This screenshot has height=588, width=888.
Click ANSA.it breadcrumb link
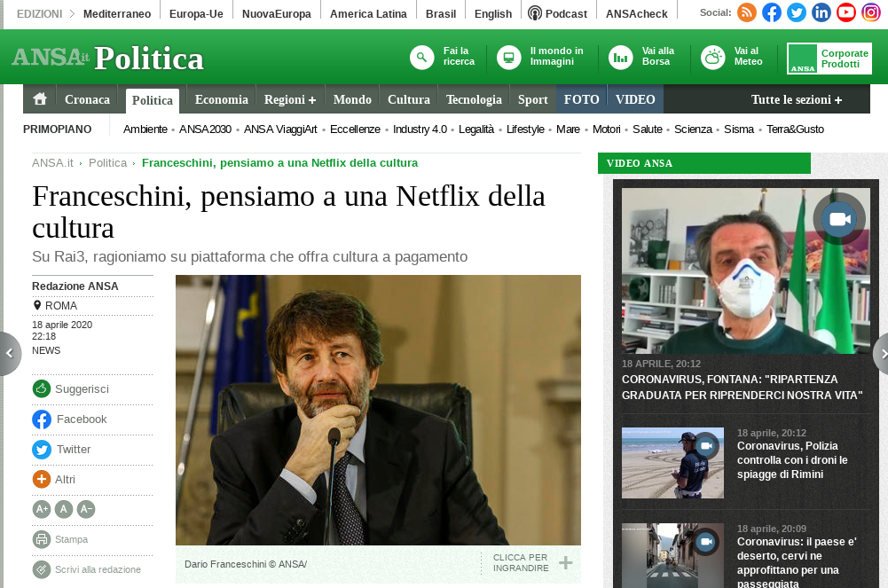[x=52, y=163]
